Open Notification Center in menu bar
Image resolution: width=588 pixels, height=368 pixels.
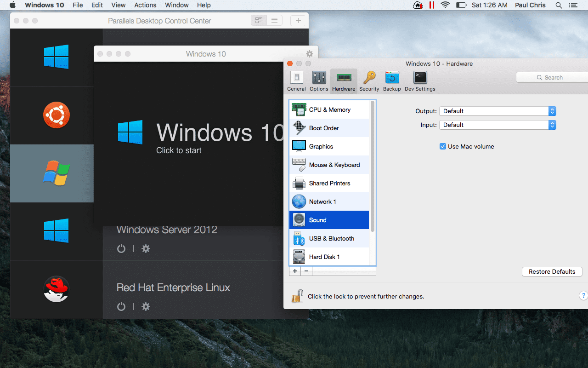(572, 5)
